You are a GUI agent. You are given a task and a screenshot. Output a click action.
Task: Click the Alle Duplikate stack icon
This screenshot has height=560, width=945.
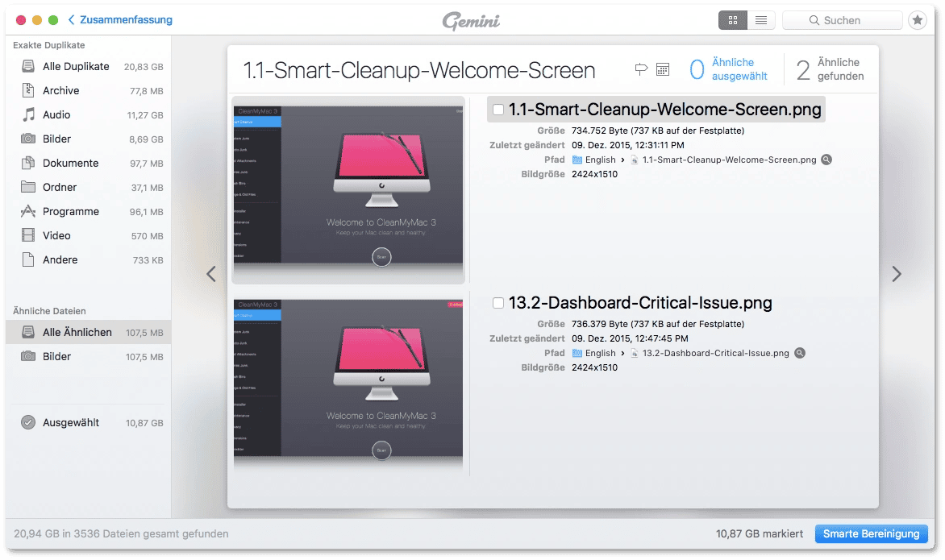click(x=27, y=66)
